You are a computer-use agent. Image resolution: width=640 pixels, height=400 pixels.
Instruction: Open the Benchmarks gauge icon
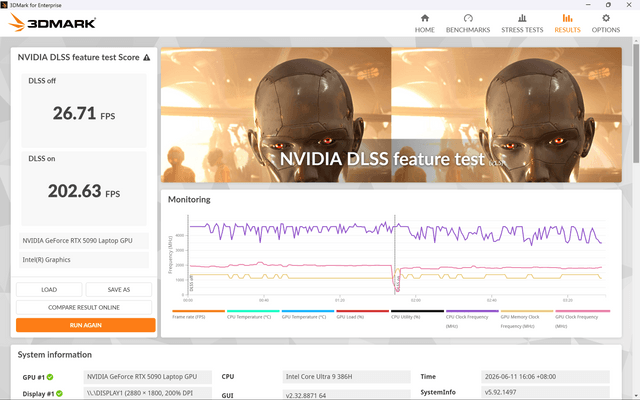click(x=468, y=18)
